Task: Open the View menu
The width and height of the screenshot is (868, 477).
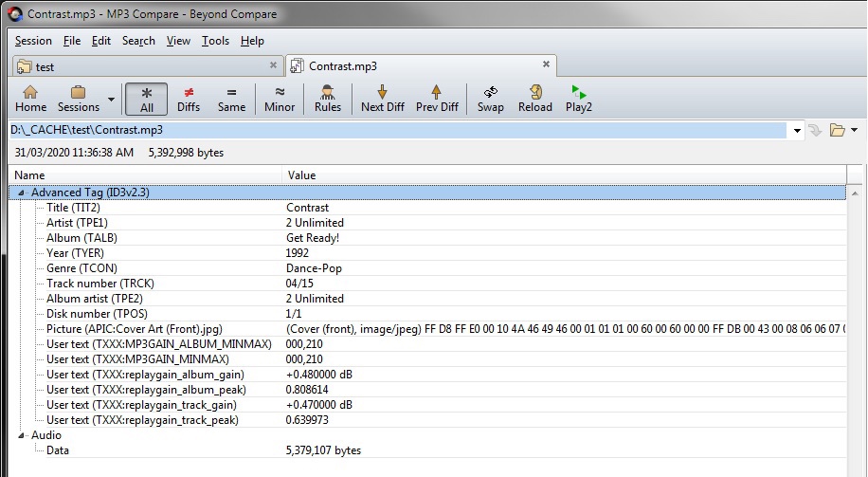Action: 178,41
